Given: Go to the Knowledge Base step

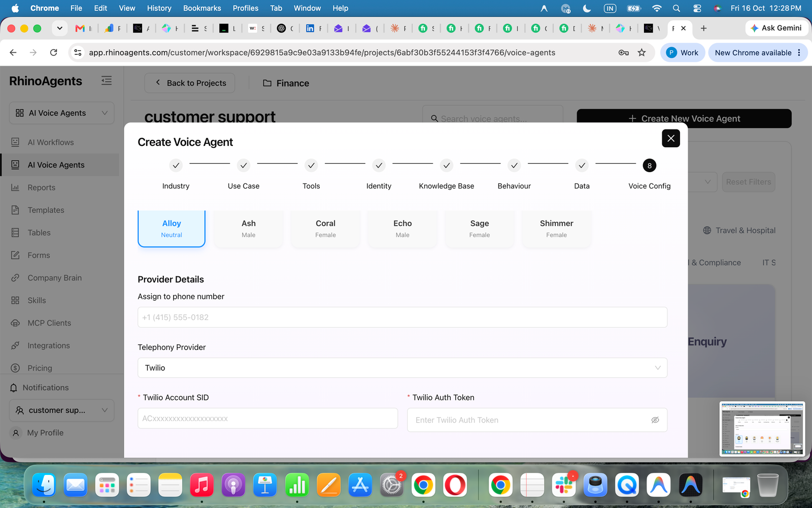Looking at the screenshot, I should point(447,174).
